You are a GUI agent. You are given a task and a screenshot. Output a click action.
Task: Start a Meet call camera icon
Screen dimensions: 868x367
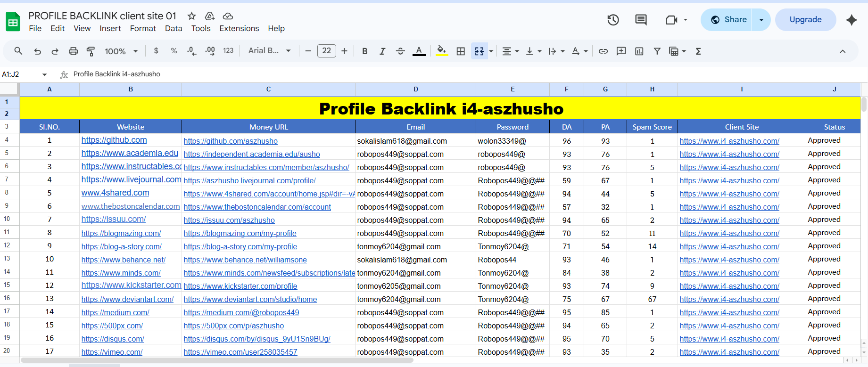(x=671, y=20)
